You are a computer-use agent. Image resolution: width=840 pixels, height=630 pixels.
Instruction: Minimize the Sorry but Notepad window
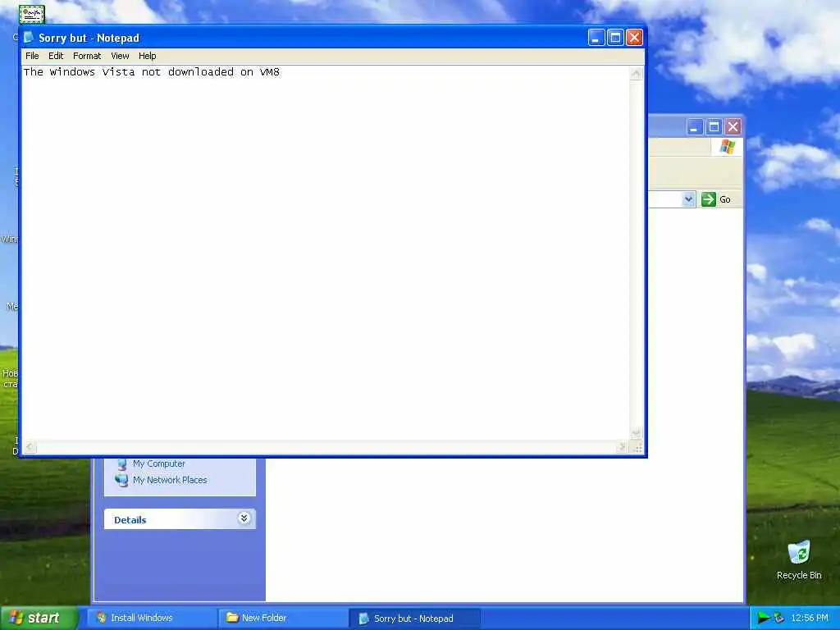(596, 38)
